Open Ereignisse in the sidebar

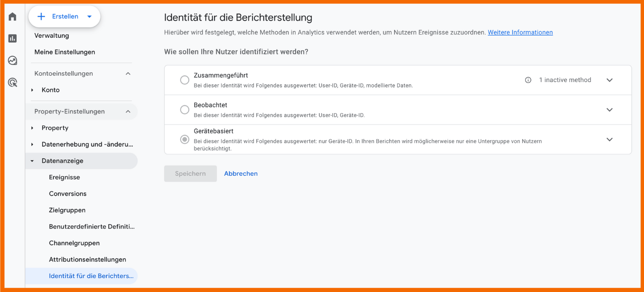[64, 177]
